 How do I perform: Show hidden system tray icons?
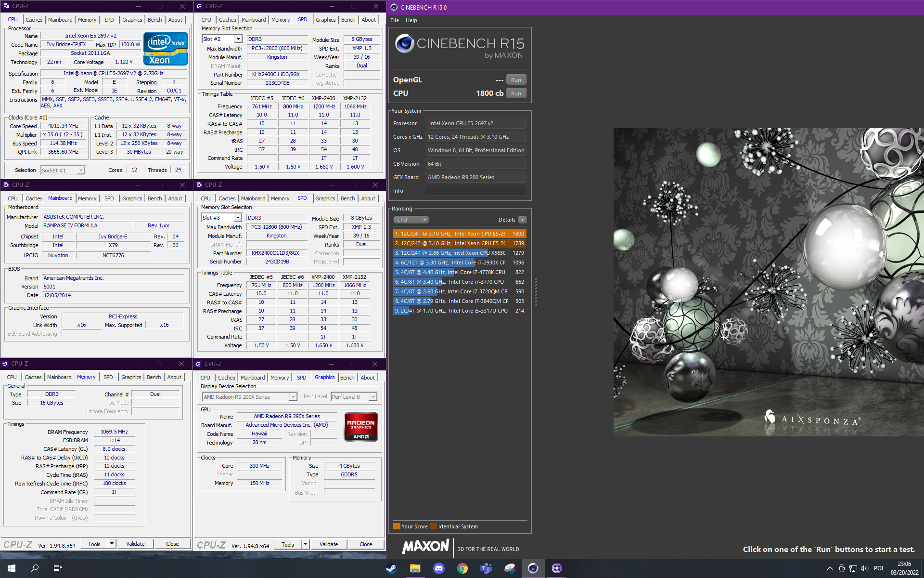[830, 568]
